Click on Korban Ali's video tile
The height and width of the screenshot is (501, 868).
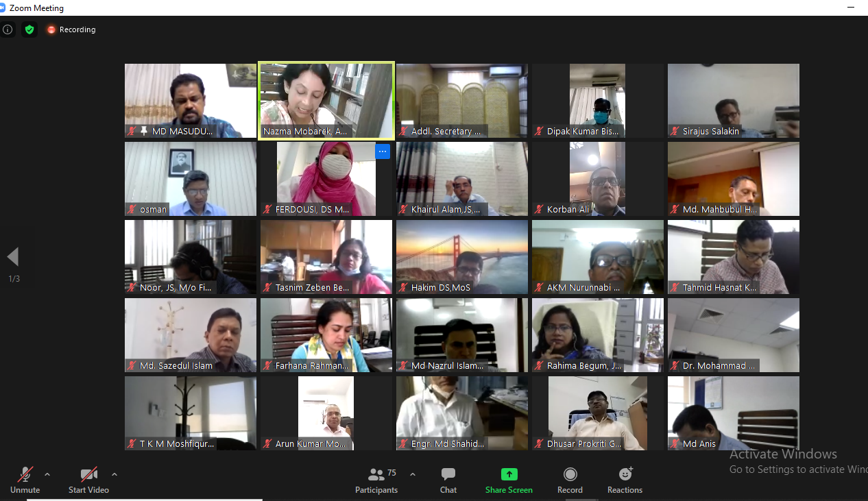(x=597, y=178)
